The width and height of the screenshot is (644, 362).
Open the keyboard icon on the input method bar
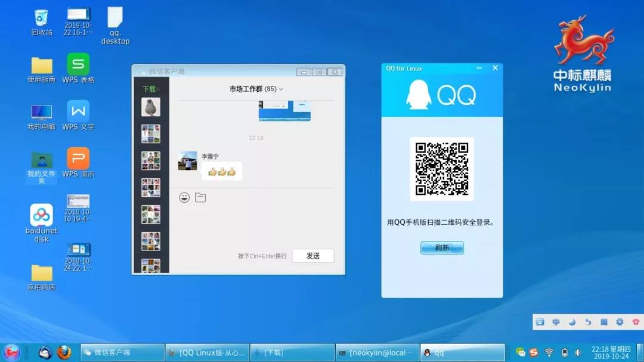(540, 321)
